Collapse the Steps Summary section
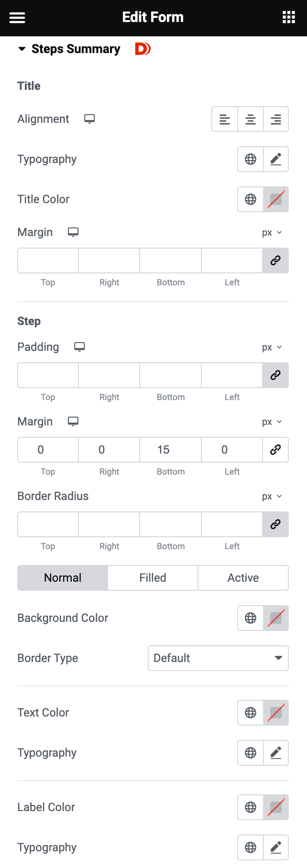The image size is (307, 868). tap(21, 48)
